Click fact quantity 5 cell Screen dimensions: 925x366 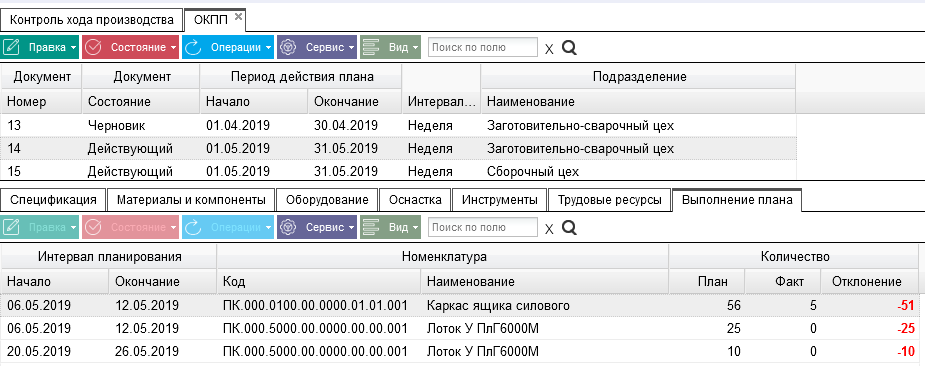[782, 306]
